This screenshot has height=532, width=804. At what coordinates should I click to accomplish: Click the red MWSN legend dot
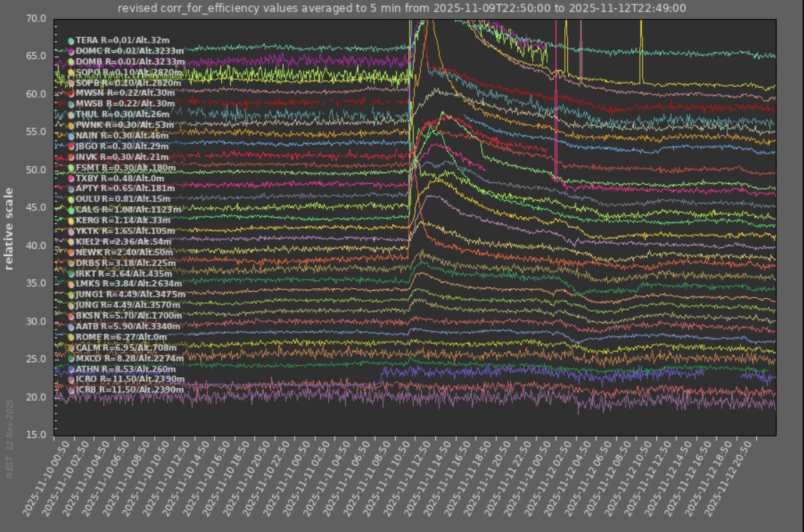coord(71,93)
